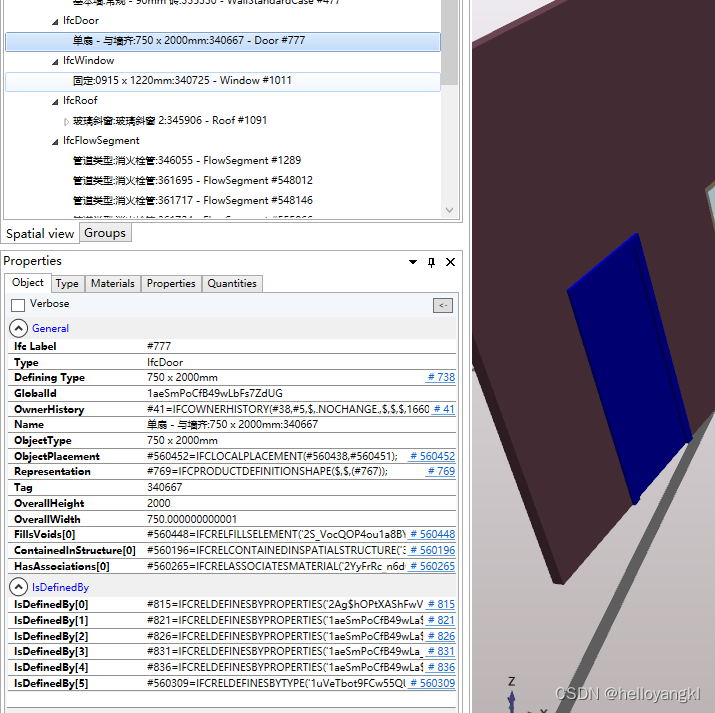
Task: Follow the # 769 Representation link
Action: (441, 471)
